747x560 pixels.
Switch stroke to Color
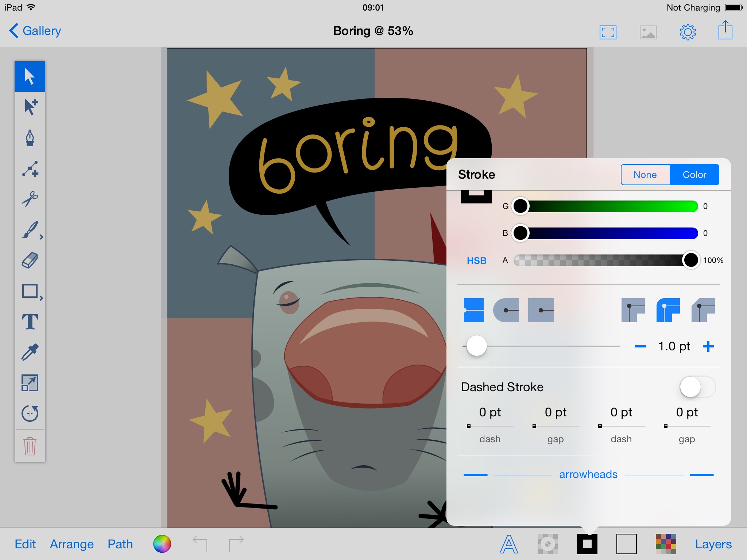[694, 175]
